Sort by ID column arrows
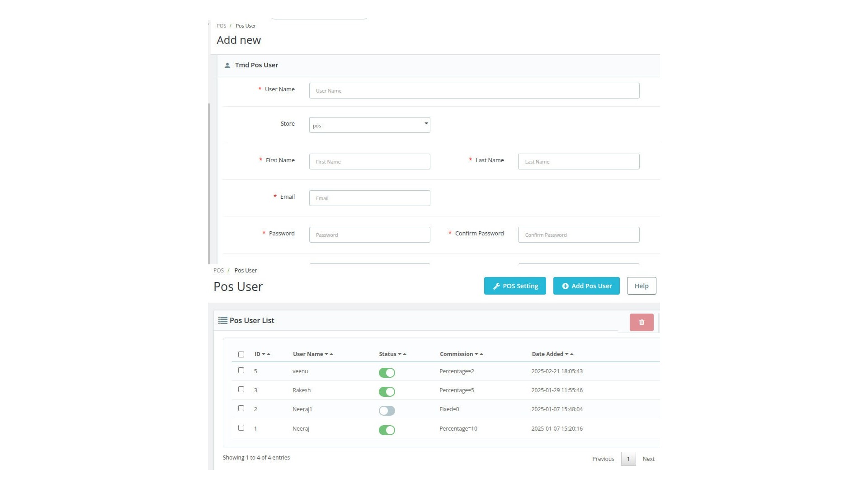The image size is (868, 488). point(266,354)
